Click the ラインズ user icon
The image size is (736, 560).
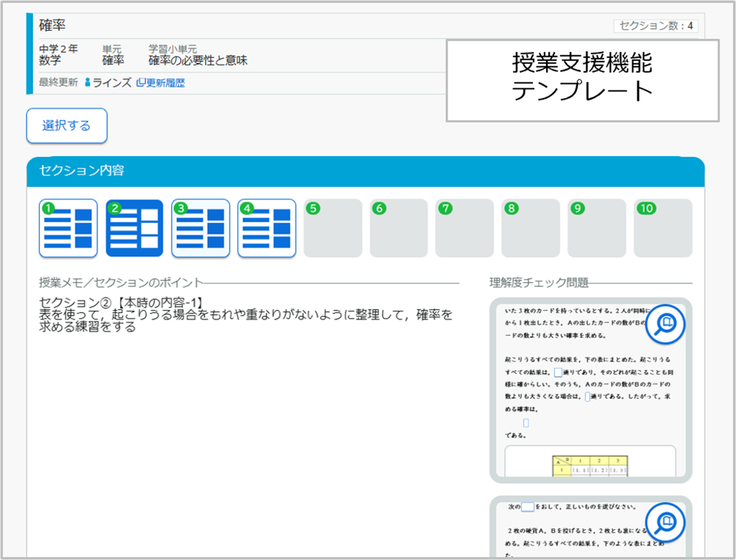coord(88,83)
